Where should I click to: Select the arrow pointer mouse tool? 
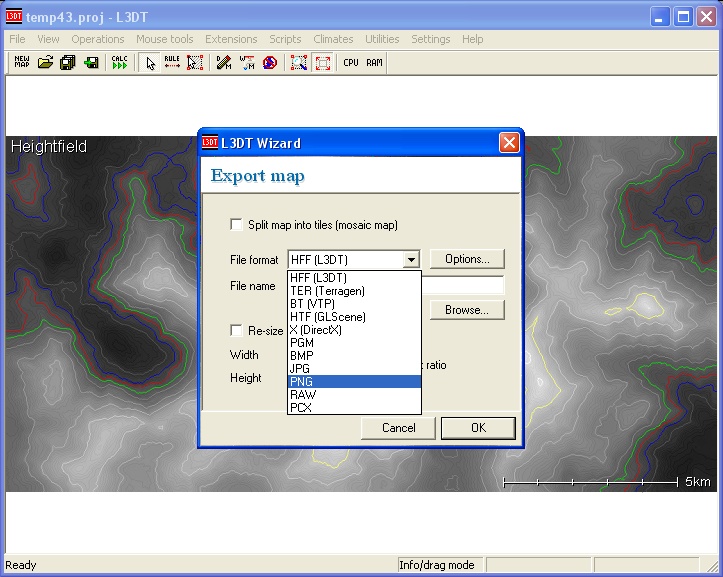click(x=150, y=63)
